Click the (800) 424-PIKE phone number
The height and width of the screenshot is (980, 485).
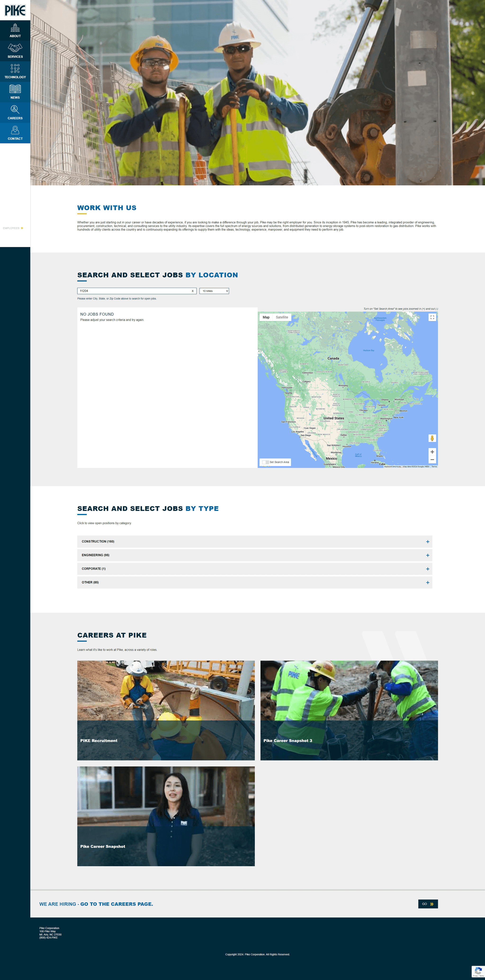click(x=48, y=938)
